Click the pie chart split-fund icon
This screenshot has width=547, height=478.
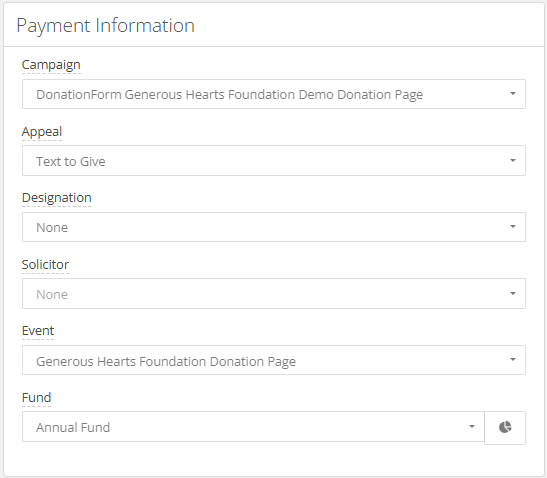505,427
